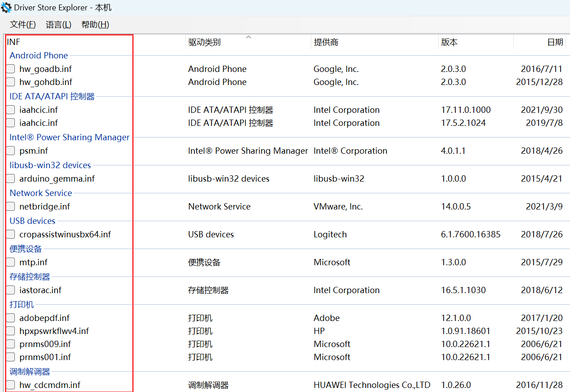570x392 pixels.
Task: Click the Logitech provider cell
Action: (x=330, y=235)
